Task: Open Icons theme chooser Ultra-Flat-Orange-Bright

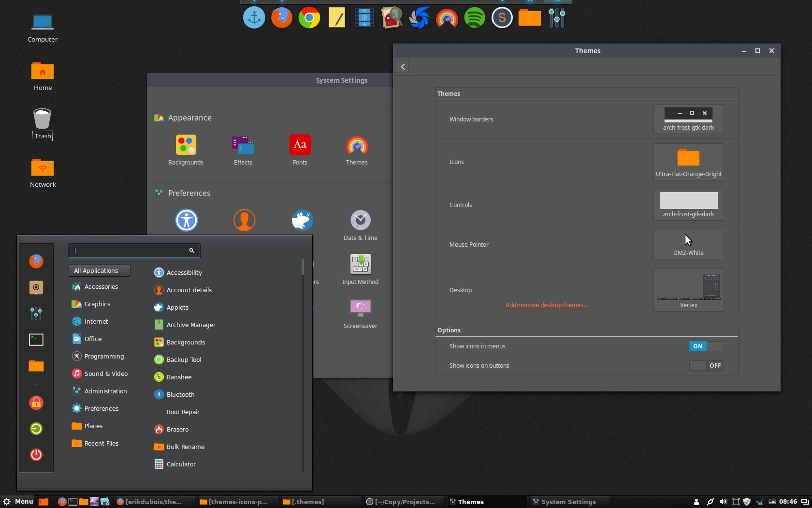Action: [688, 162]
